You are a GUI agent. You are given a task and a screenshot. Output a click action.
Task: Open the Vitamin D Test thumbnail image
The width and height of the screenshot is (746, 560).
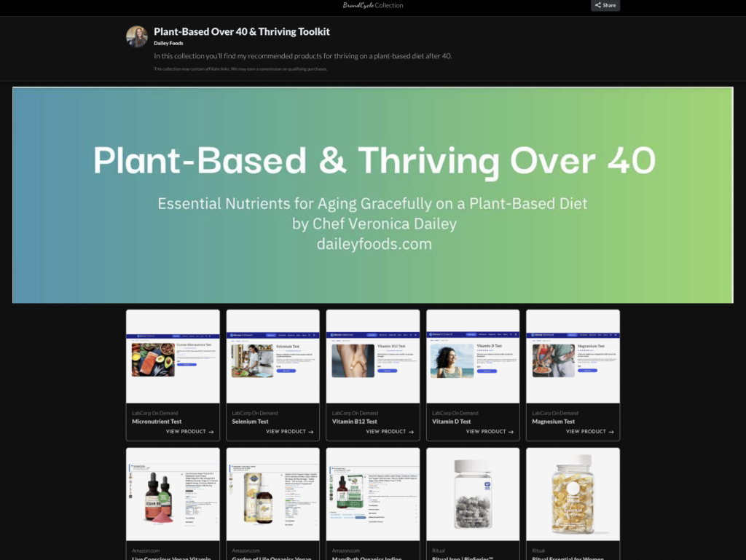(x=473, y=356)
